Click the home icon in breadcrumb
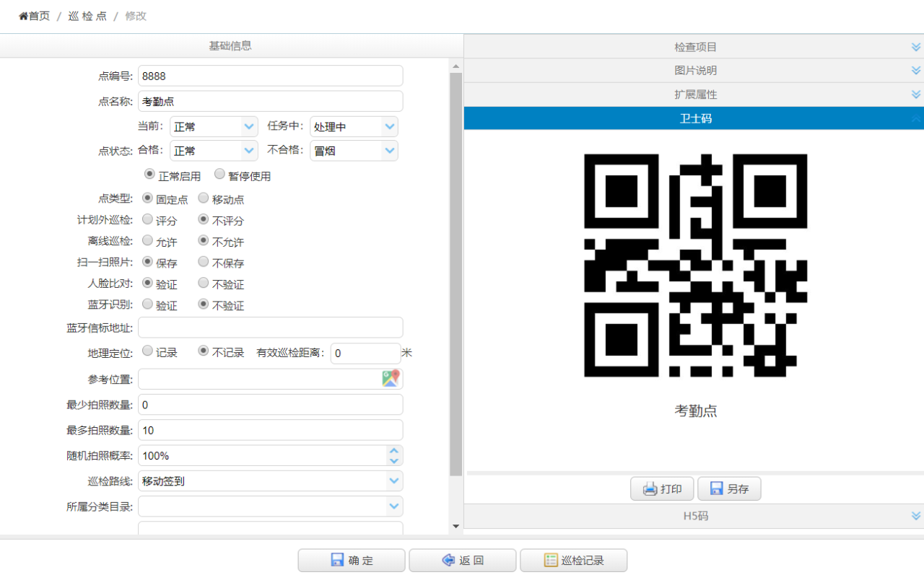Screen dimensions: 924x575 (x=23, y=16)
